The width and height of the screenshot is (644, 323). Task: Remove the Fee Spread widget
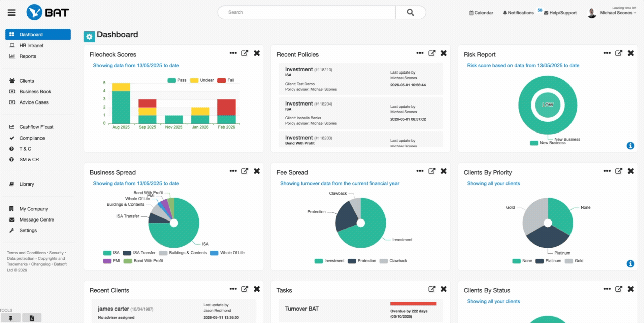click(x=444, y=171)
